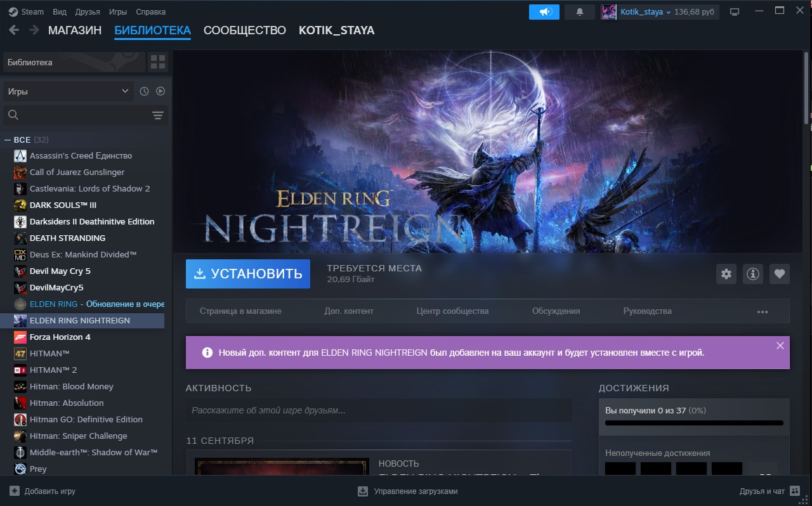Click the activity status input field
Viewport: 812px width, 506px height.
tap(379, 410)
